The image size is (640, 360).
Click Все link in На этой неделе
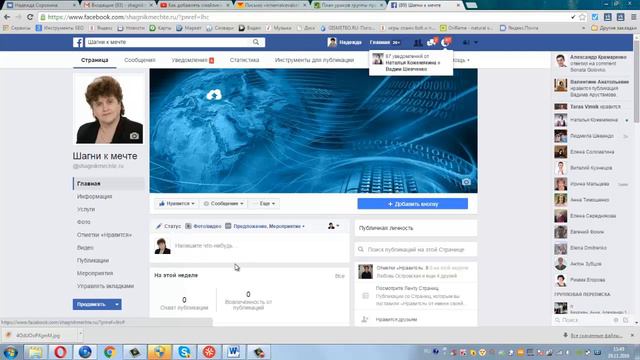point(340,276)
